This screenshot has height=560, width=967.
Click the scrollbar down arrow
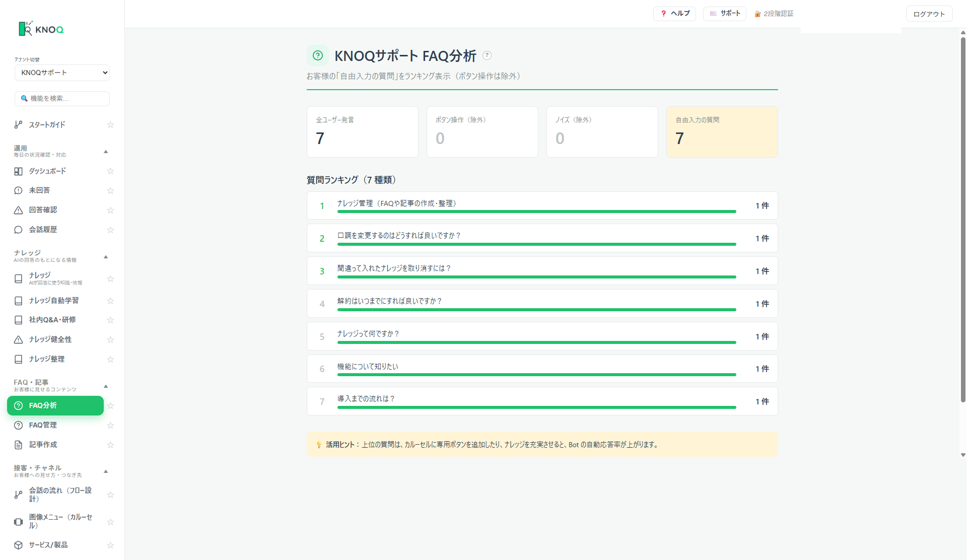pyautogui.click(x=963, y=455)
